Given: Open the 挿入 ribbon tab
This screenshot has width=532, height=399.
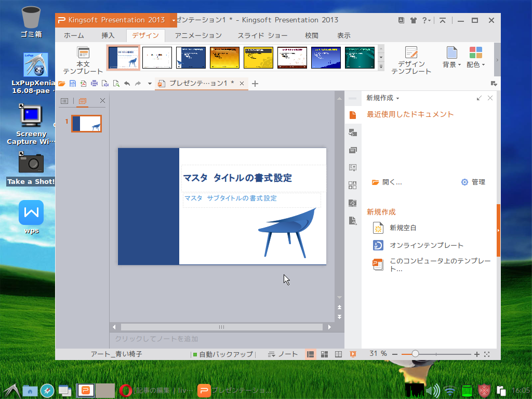Looking at the screenshot, I should click(108, 36).
